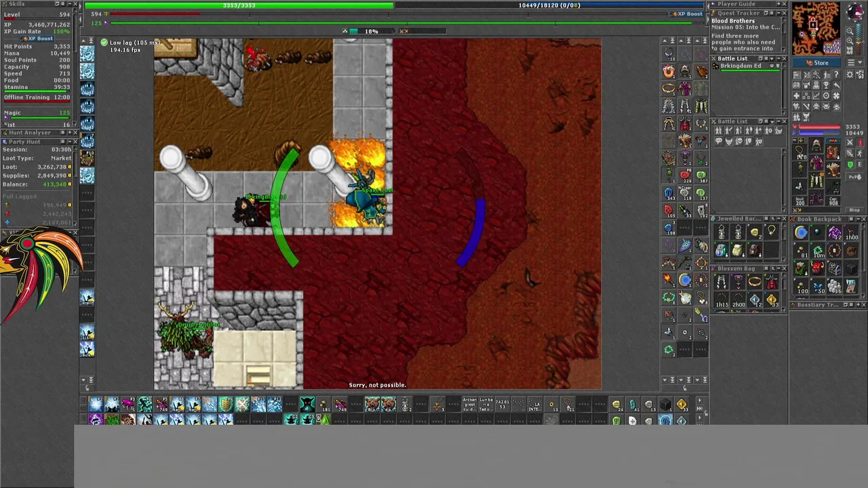Screen dimensions: 868x488
Task: Open the Store
Action: point(816,62)
